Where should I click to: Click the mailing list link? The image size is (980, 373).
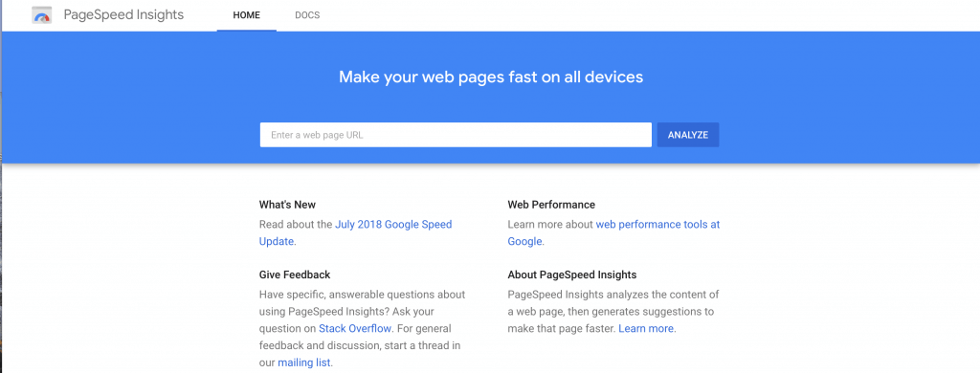click(x=304, y=362)
